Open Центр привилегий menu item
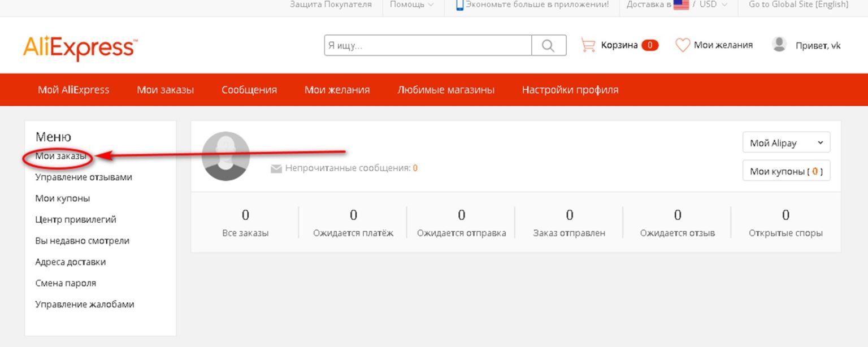The image size is (868, 347). point(76,220)
